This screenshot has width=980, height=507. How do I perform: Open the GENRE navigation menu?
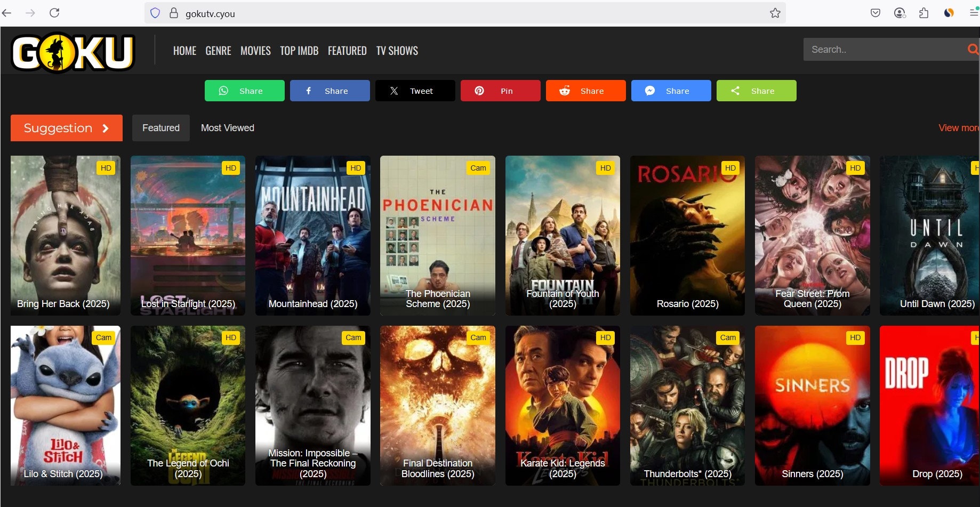pos(218,51)
